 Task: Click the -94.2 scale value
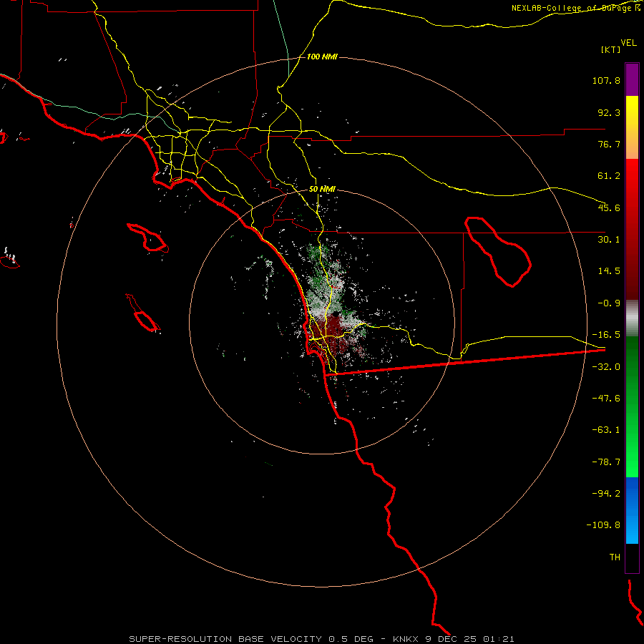tap(606, 494)
